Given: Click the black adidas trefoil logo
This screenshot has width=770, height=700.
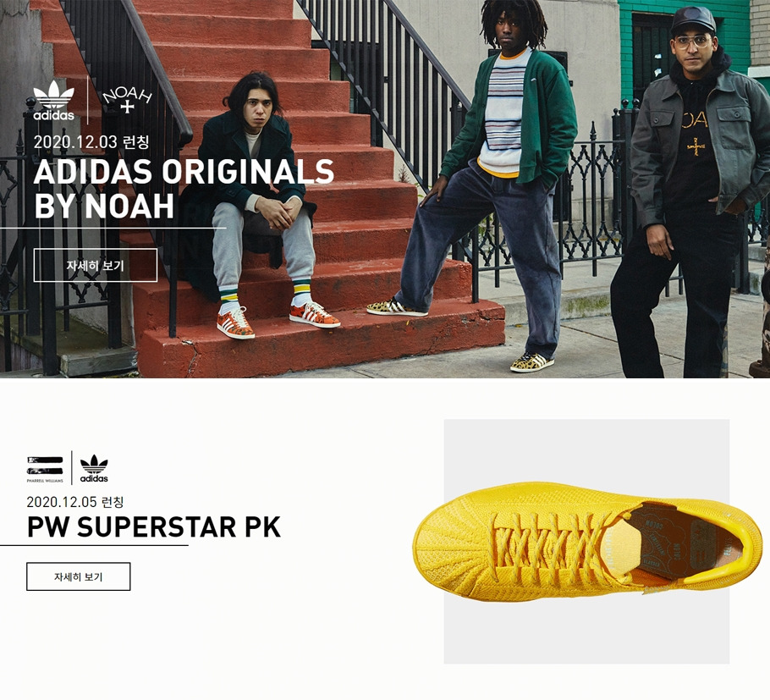Looking at the screenshot, I should [94, 469].
